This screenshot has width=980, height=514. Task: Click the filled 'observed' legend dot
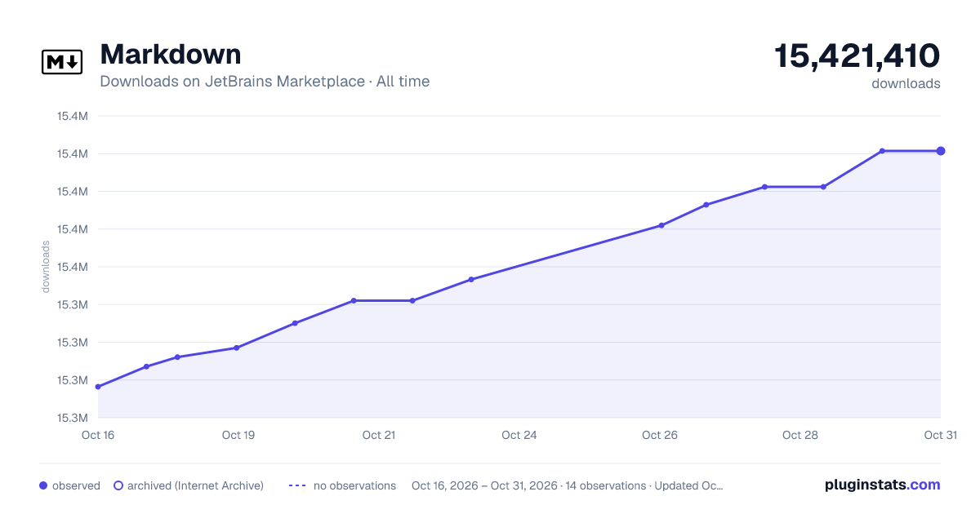coord(43,485)
